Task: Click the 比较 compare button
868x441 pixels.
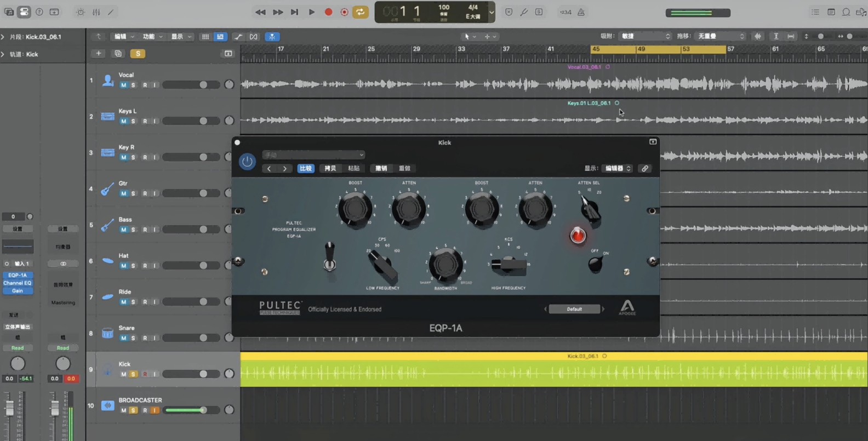Action: tap(306, 168)
